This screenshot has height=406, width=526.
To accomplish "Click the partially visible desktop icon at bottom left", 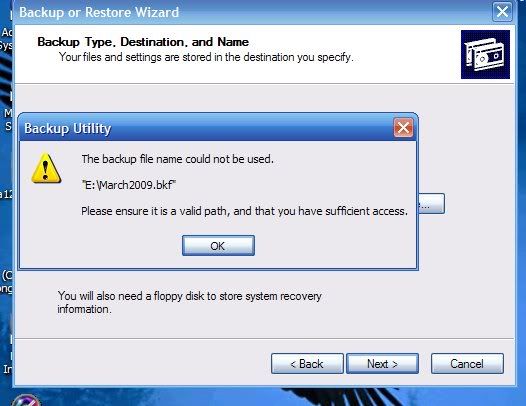I will 25,400.
